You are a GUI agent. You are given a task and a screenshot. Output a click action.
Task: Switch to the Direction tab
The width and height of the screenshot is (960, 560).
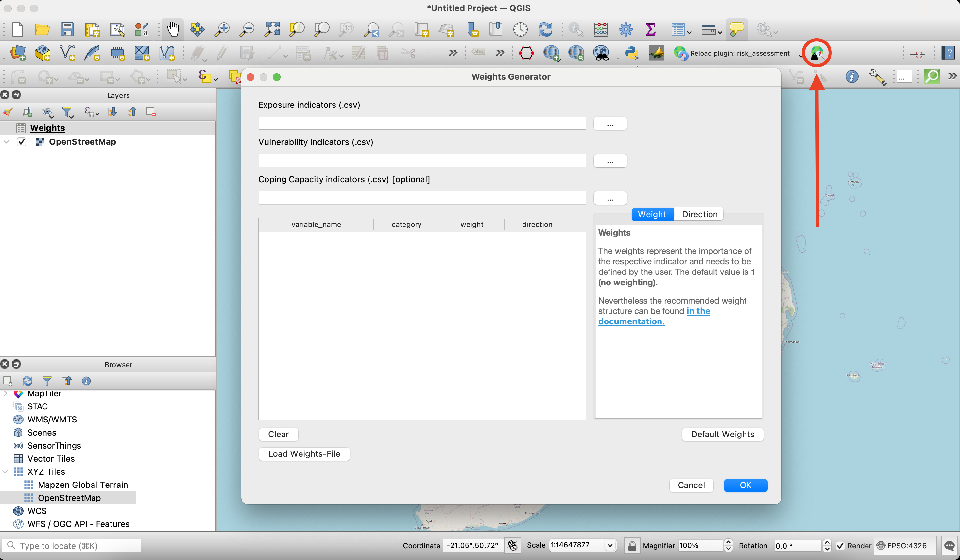click(699, 214)
